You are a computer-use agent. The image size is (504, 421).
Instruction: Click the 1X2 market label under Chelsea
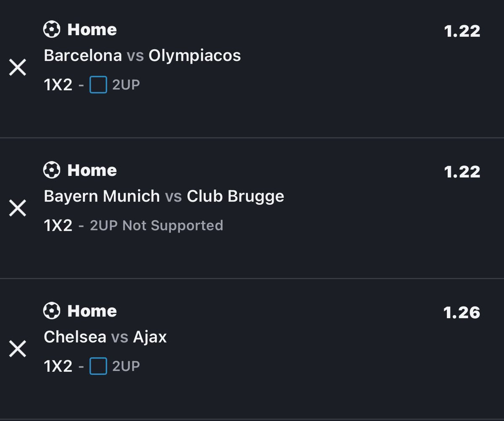58,366
